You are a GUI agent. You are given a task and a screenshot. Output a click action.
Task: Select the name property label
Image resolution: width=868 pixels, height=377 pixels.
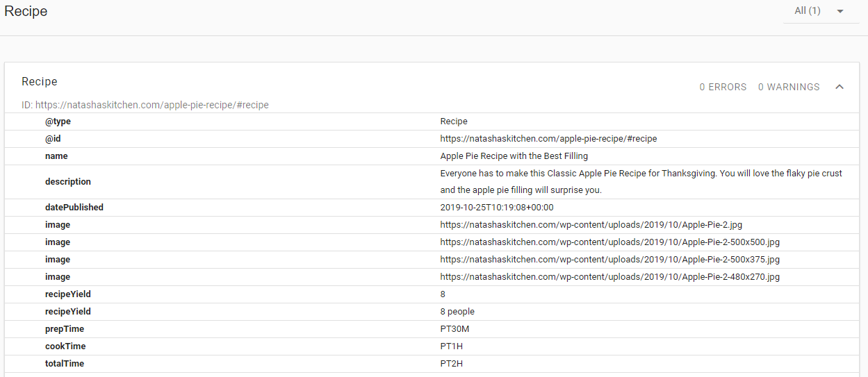[x=56, y=156]
